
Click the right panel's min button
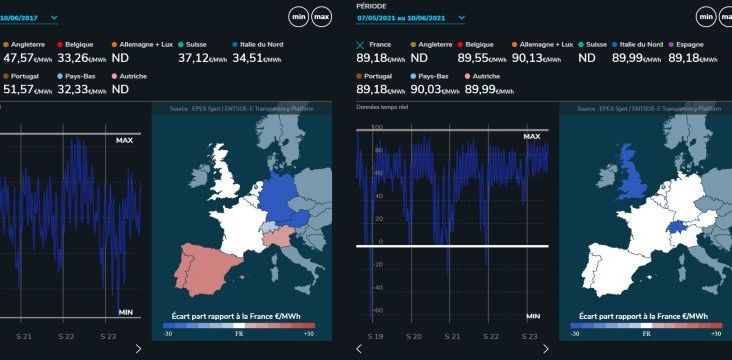[x=706, y=18]
